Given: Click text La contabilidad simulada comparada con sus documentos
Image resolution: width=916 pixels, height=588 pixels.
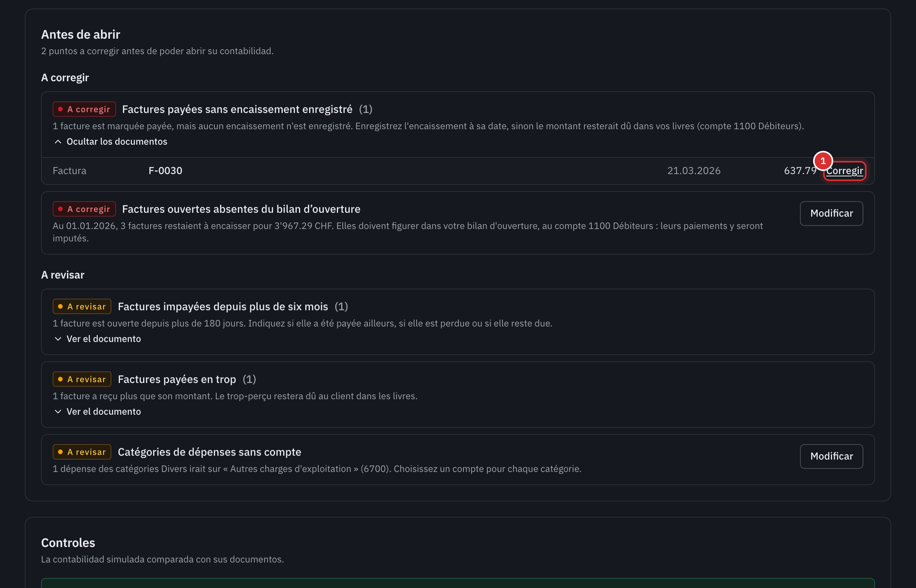Looking at the screenshot, I should pyautogui.click(x=162, y=559).
